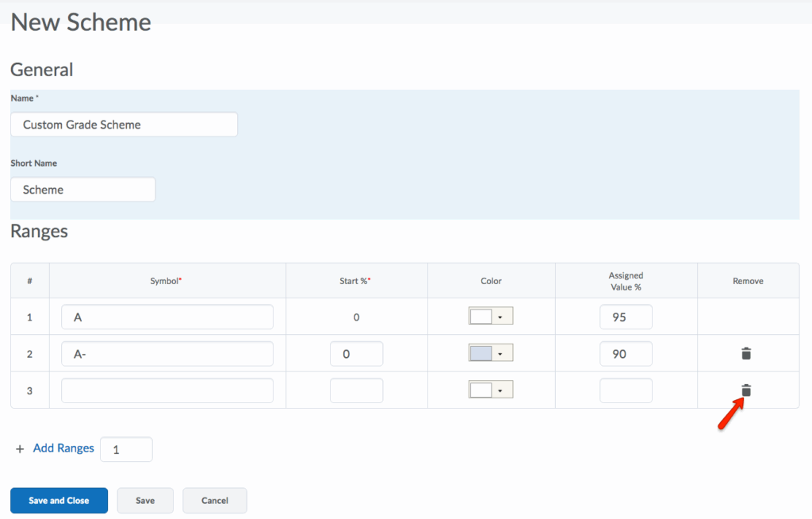Cancel the new scheme
Viewport: 812px width, 519px height.
215,501
